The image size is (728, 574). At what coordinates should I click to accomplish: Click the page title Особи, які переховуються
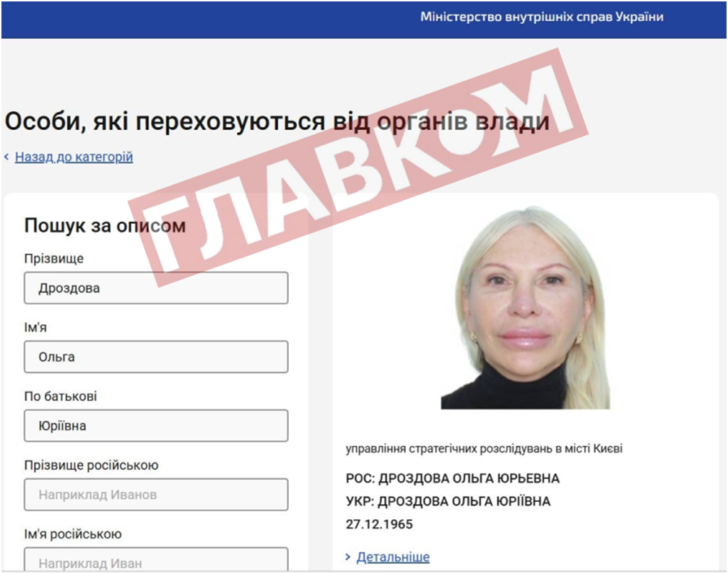click(x=277, y=121)
